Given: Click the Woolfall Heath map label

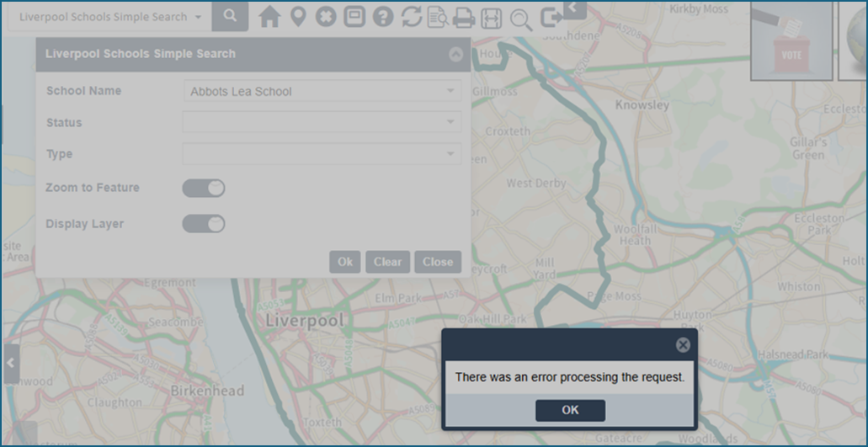Looking at the screenshot, I should (x=635, y=235).
